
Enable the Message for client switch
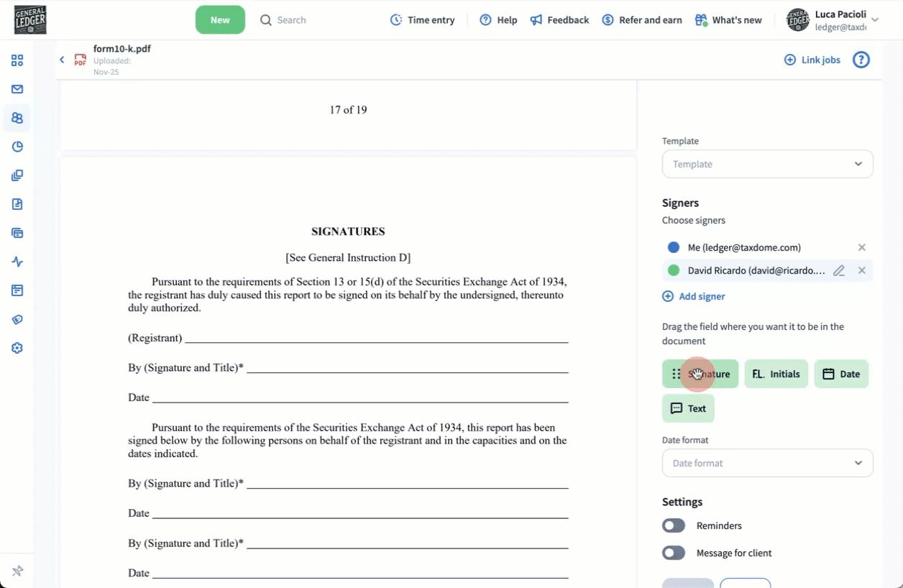pyautogui.click(x=674, y=553)
